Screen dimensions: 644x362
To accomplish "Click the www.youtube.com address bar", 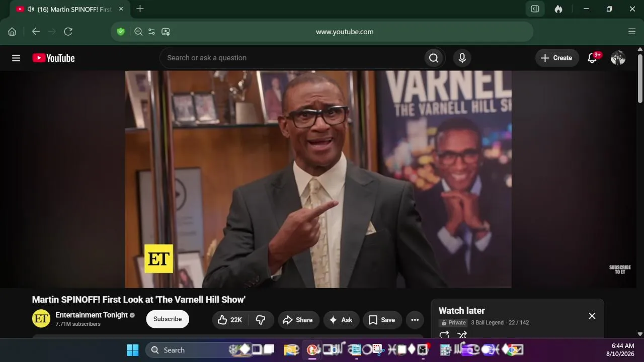I will click(x=345, y=32).
